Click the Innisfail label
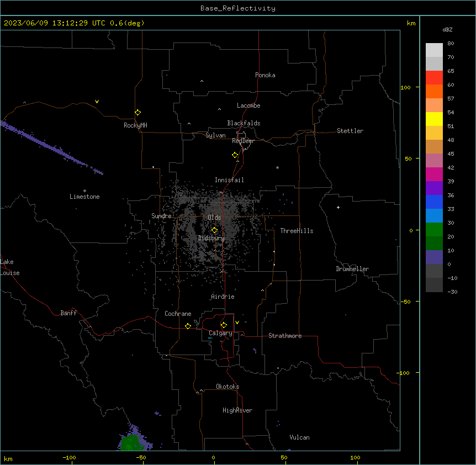This screenshot has height=465, width=476. (x=229, y=180)
